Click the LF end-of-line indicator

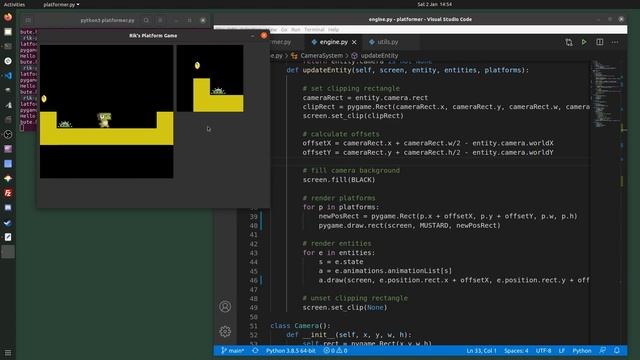(562, 351)
